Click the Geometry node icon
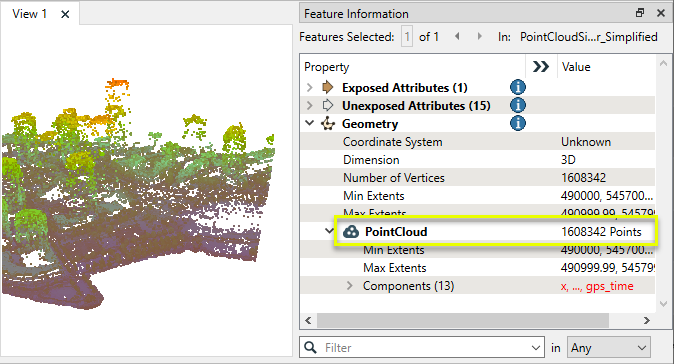674x364 pixels. [328, 124]
